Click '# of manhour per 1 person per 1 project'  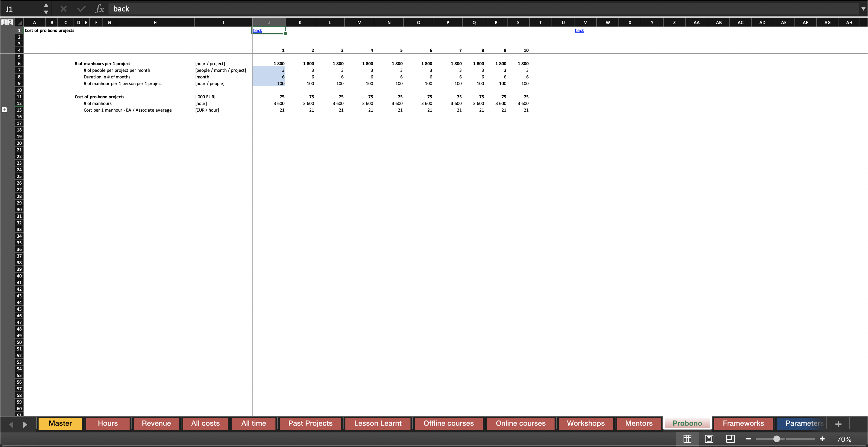click(x=123, y=84)
